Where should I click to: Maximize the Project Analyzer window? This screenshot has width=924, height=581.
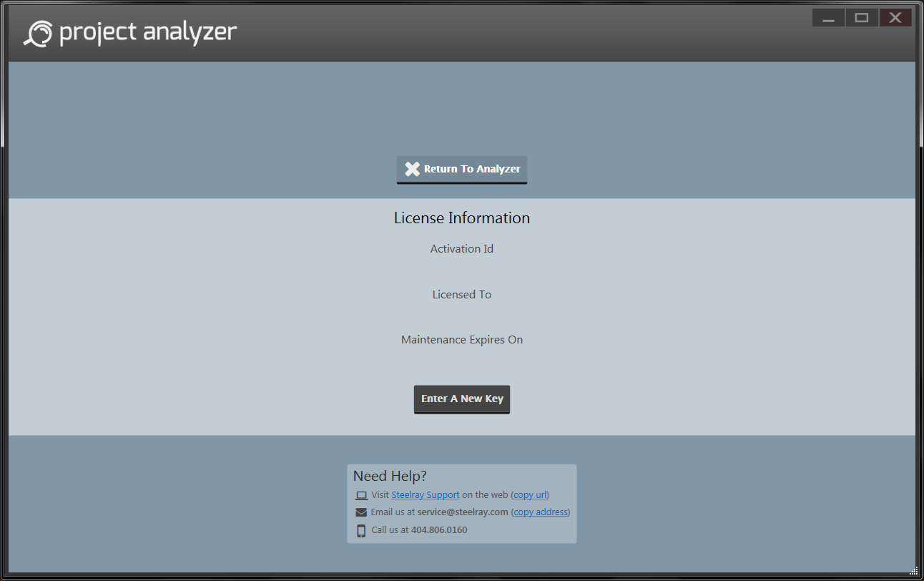862,18
